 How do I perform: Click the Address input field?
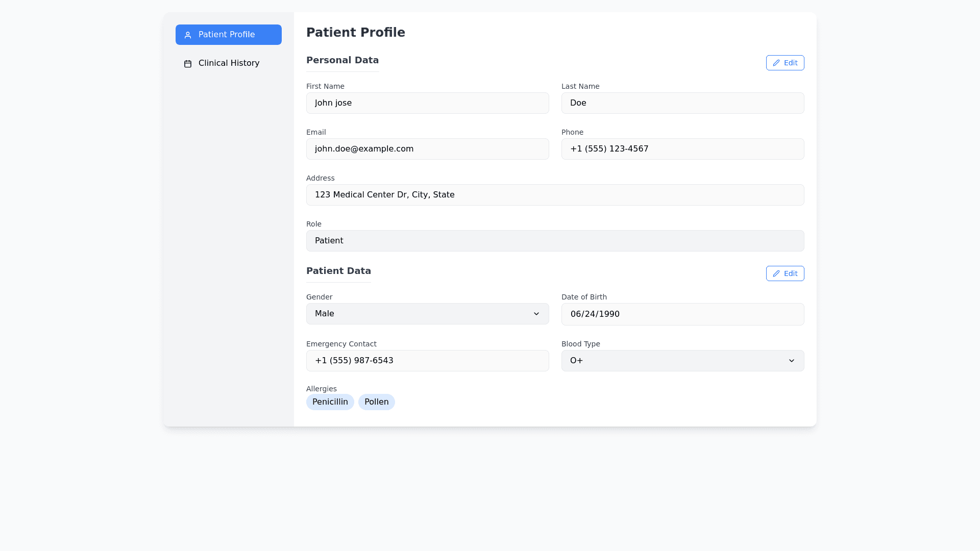point(555,195)
